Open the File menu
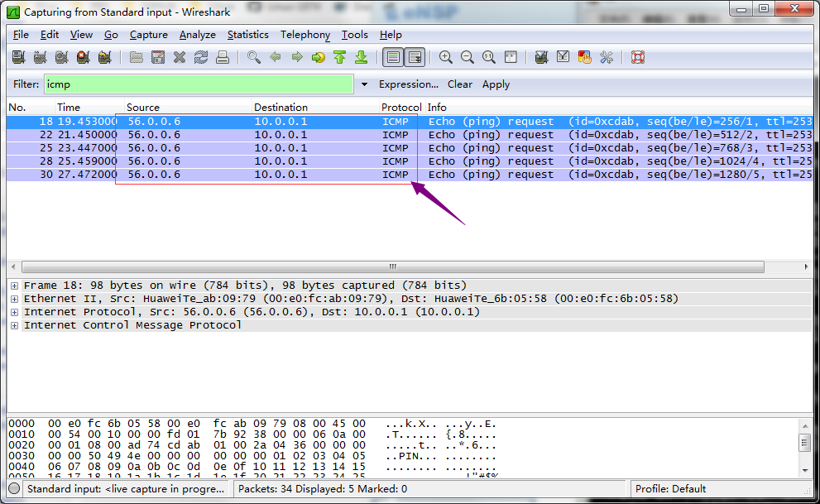 [x=21, y=35]
